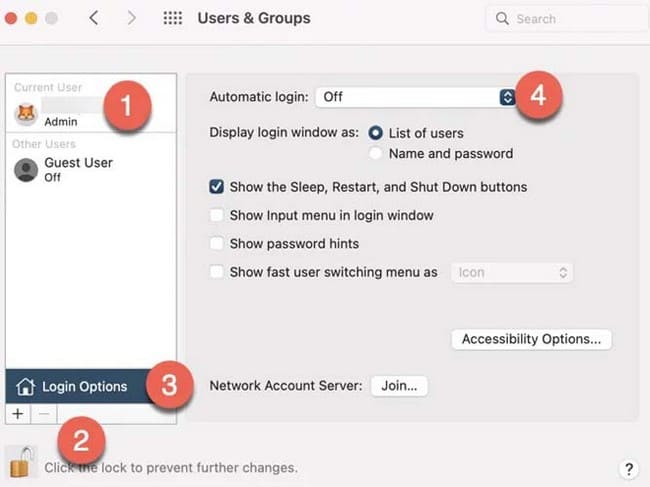
Task: Open the Icon fast user switching dropdown
Action: [x=512, y=273]
